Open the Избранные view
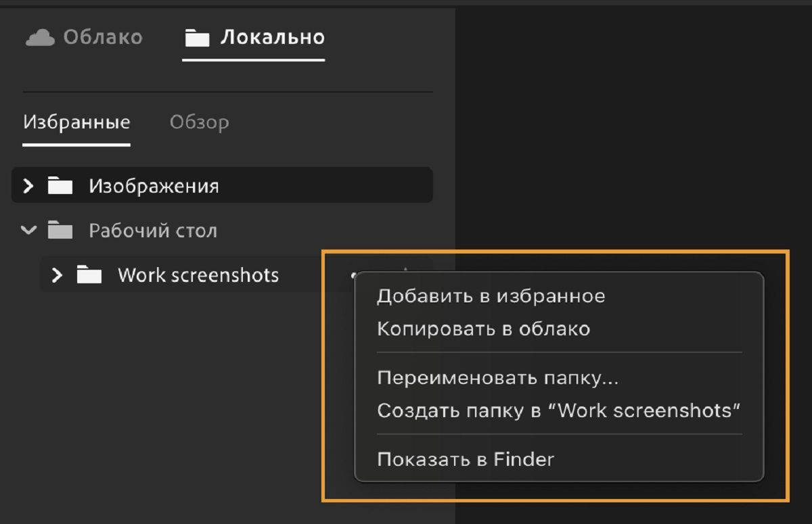The image size is (812, 524). (x=76, y=122)
